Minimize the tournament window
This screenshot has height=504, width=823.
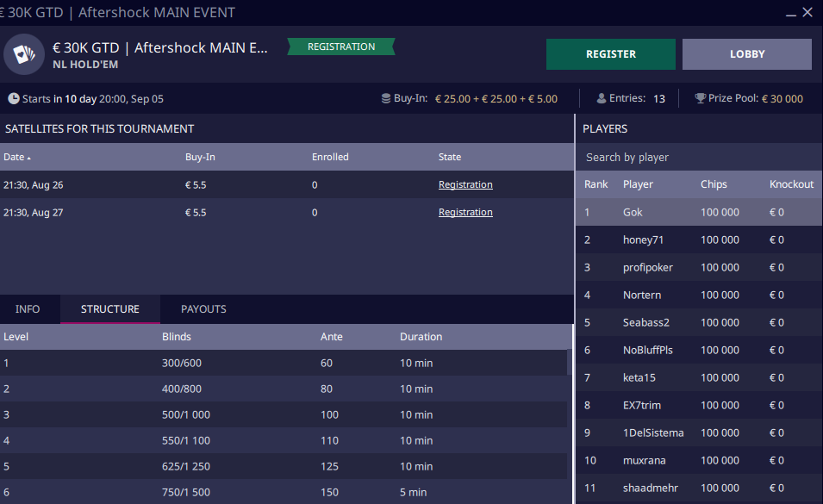coord(791,13)
